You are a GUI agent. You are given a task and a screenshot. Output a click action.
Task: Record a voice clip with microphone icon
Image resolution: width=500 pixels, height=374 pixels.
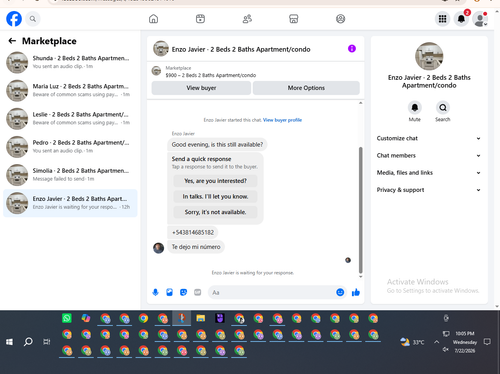pyautogui.click(x=155, y=292)
